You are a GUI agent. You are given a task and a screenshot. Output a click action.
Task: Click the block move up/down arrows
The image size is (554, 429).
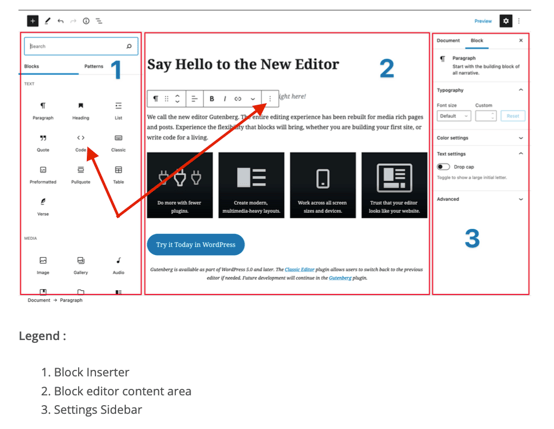pos(177,99)
